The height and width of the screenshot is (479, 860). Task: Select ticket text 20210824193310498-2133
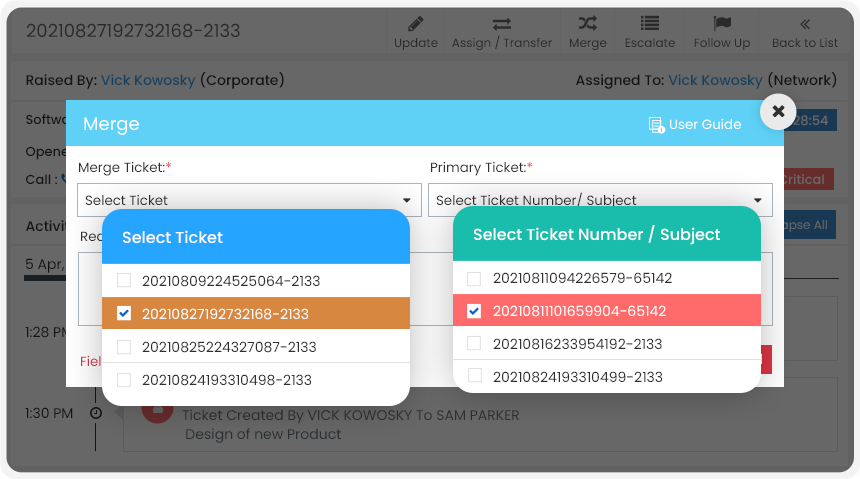227,380
